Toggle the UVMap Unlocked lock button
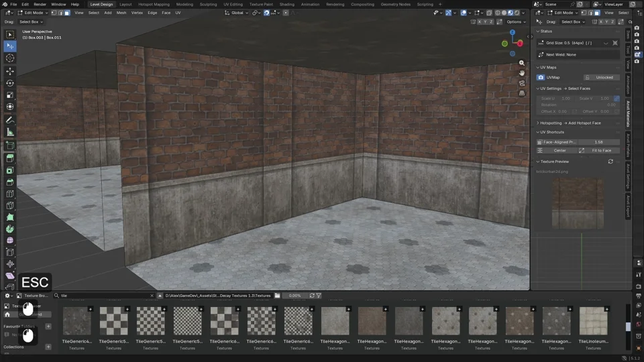Viewport: 644px width, 362px height. click(x=601, y=77)
